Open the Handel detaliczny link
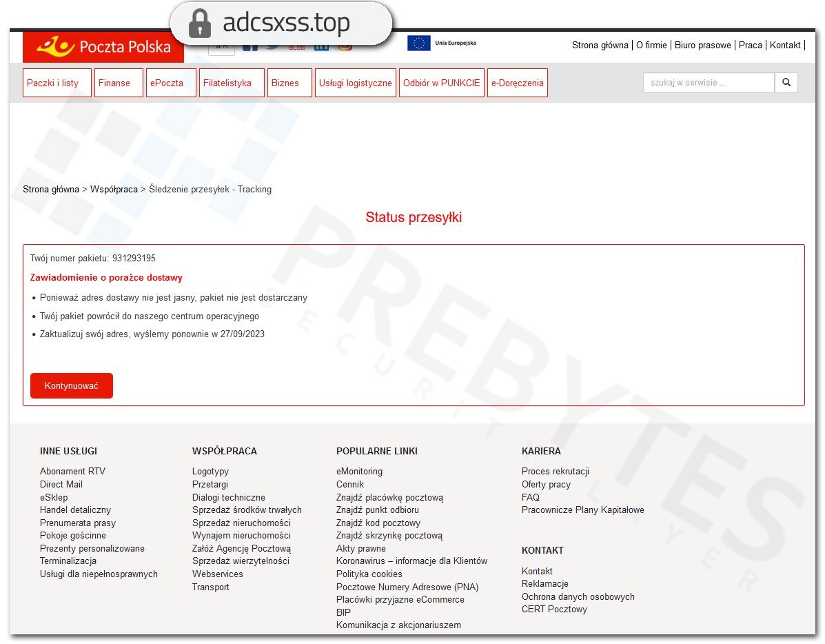The image size is (825, 644). coord(75,510)
